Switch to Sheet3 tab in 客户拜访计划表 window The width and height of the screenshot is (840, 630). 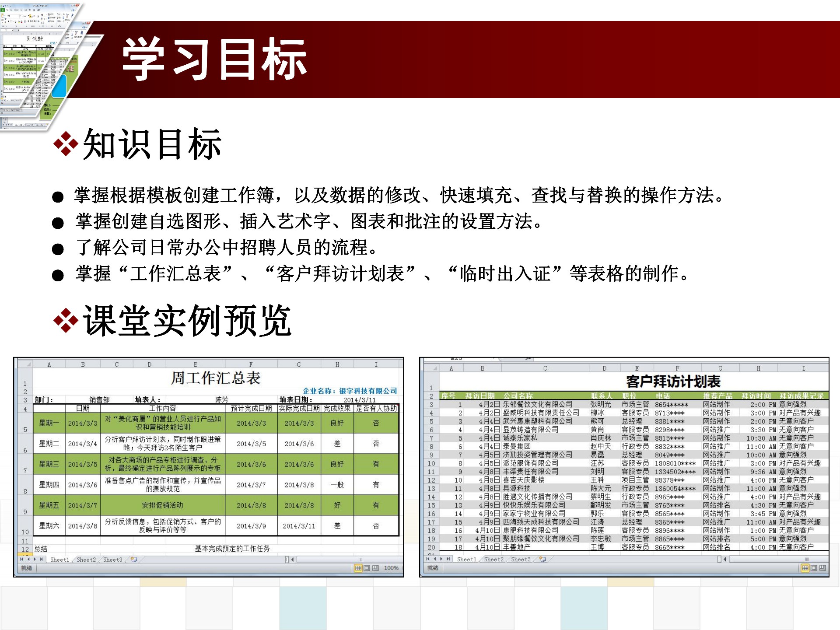520,559
